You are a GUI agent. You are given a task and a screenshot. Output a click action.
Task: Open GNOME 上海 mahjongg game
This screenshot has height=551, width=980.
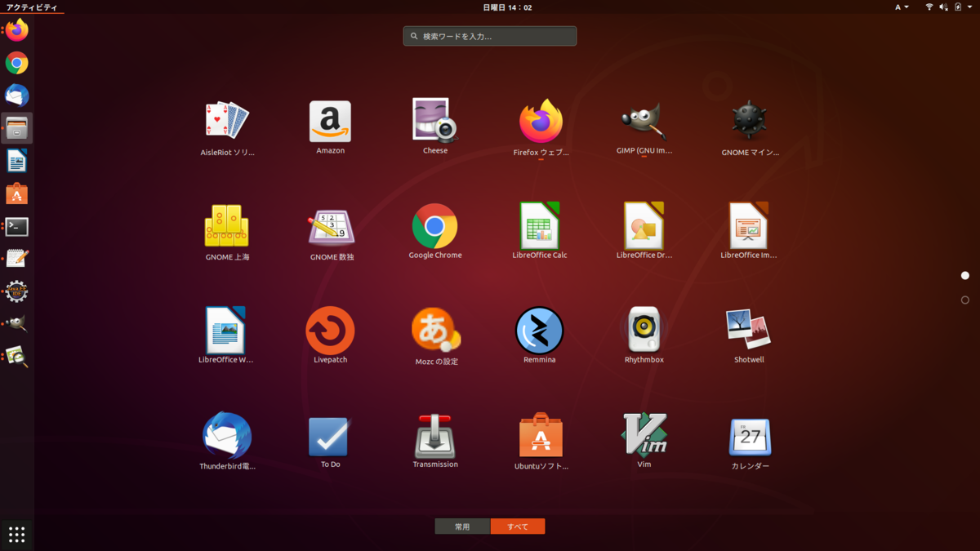pos(226,225)
